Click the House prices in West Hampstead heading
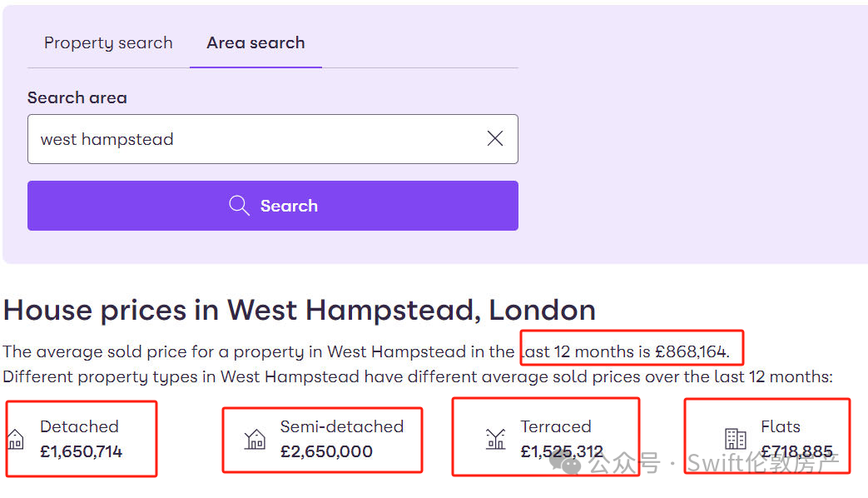The image size is (868, 498). pos(300,310)
